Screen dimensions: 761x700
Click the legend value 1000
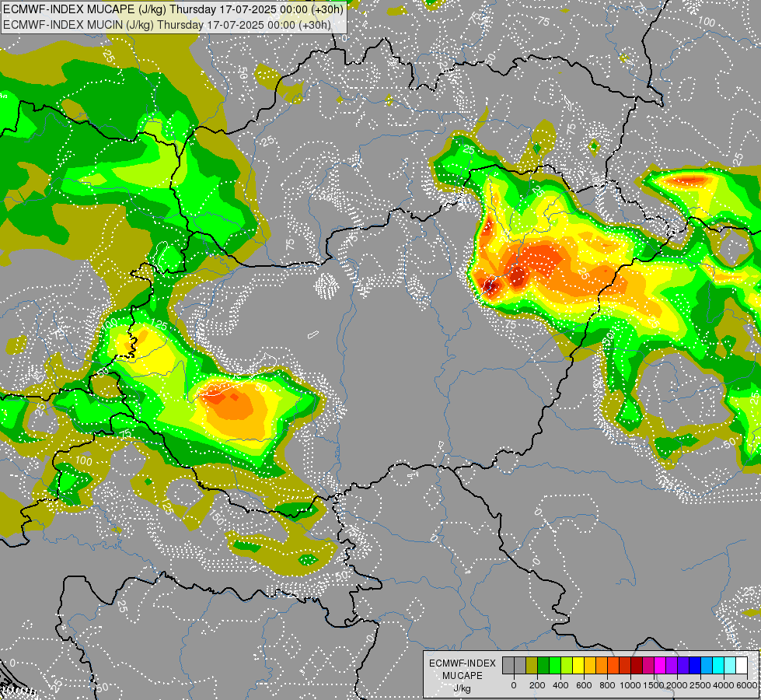(630, 685)
